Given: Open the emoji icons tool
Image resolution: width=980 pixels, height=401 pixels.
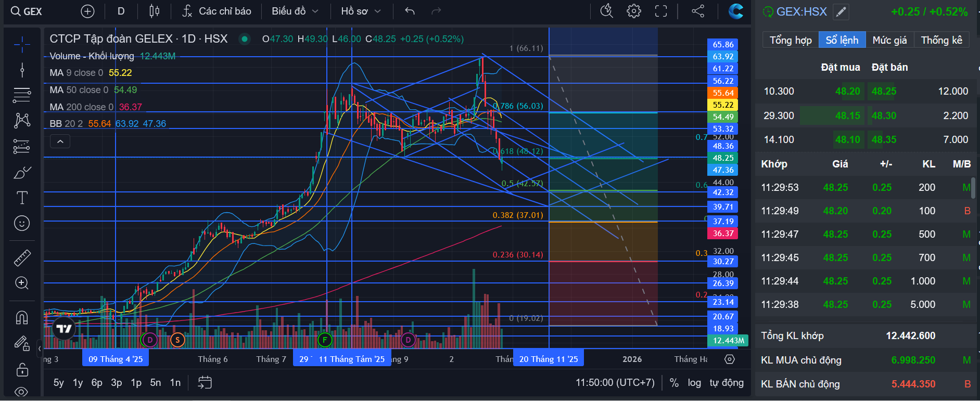Looking at the screenshot, I should [22, 223].
